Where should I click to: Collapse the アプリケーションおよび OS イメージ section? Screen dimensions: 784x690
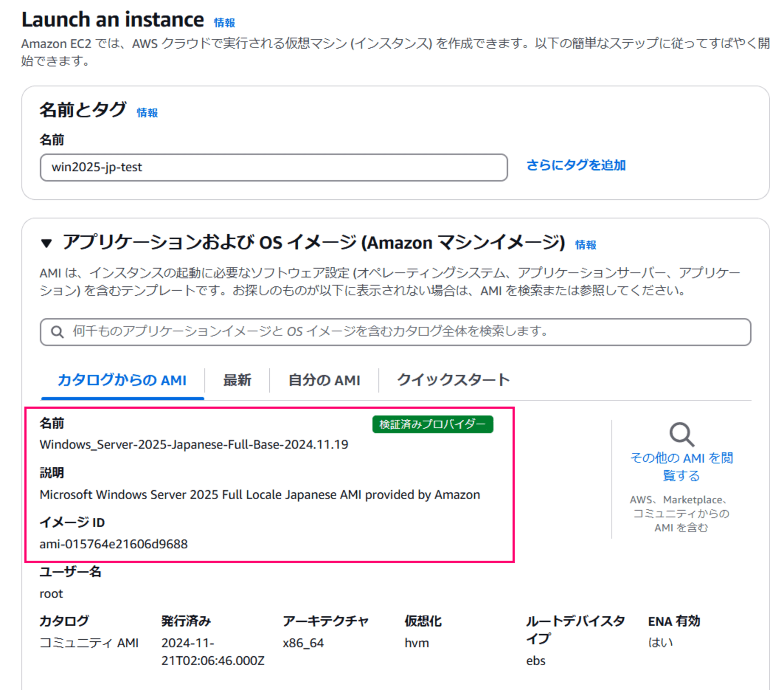[46, 244]
